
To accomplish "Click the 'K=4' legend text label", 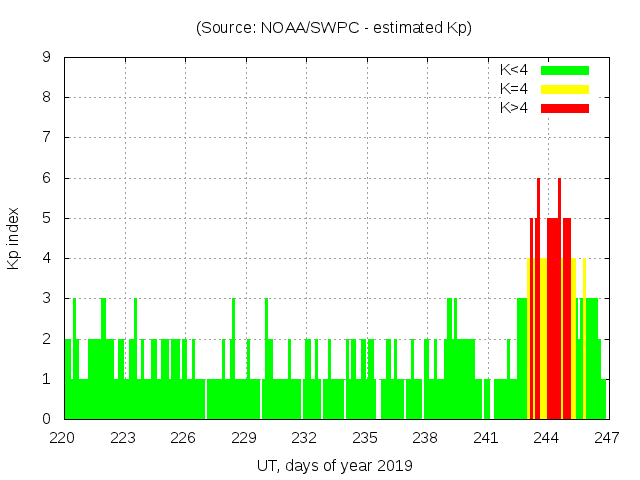I will coord(514,89).
